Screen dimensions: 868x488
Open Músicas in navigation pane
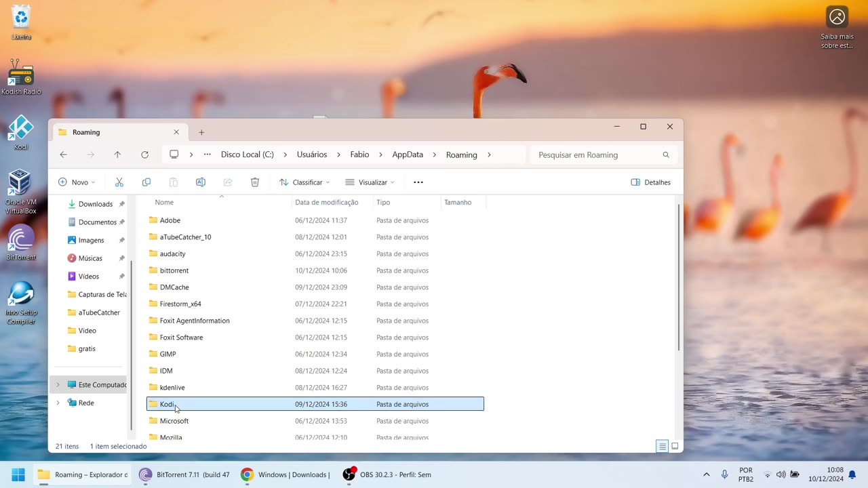(x=90, y=258)
